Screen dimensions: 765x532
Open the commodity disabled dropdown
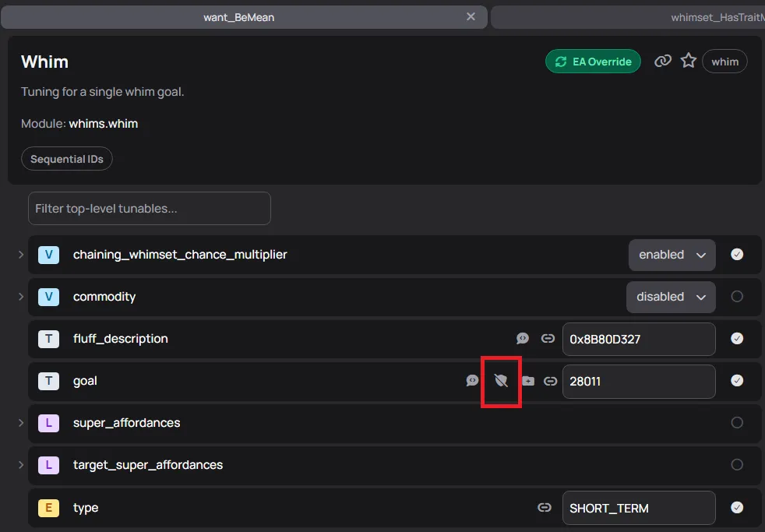[x=671, y=297]
